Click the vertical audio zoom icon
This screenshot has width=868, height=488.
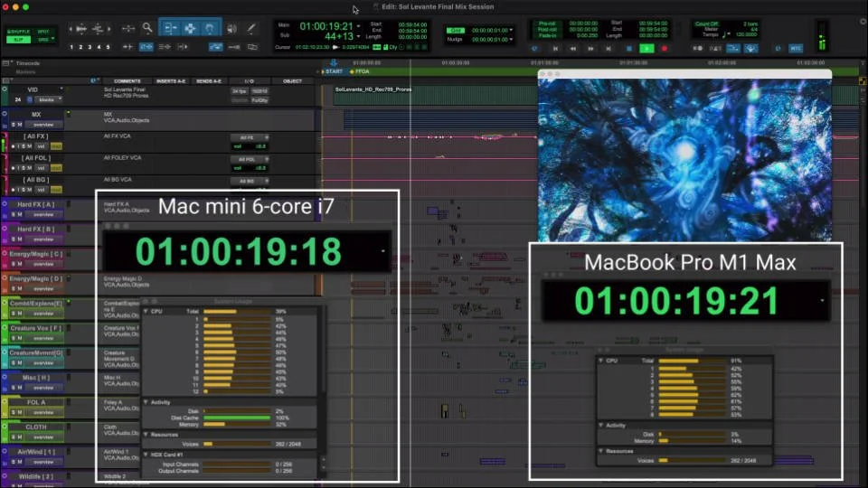[x=98, y=28]
